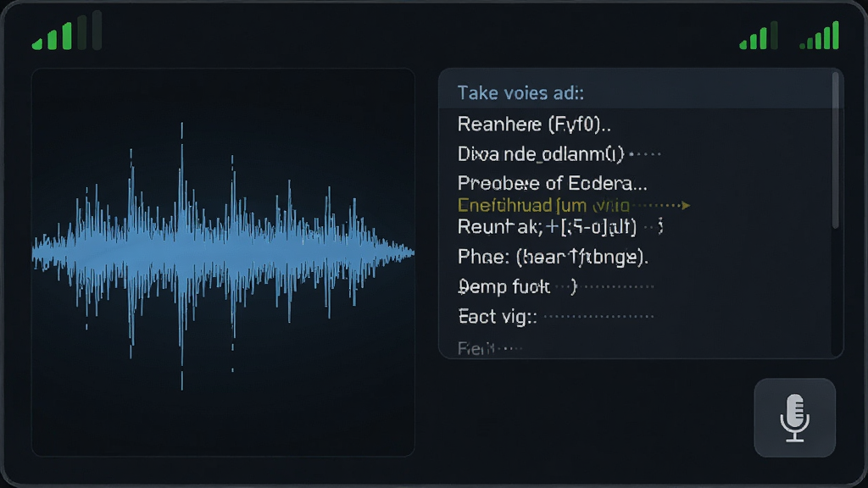Click the vertical scrollbar thumb in the list panel
The height and width of the screenshot is (488, 868).
[x=836, y=151]
